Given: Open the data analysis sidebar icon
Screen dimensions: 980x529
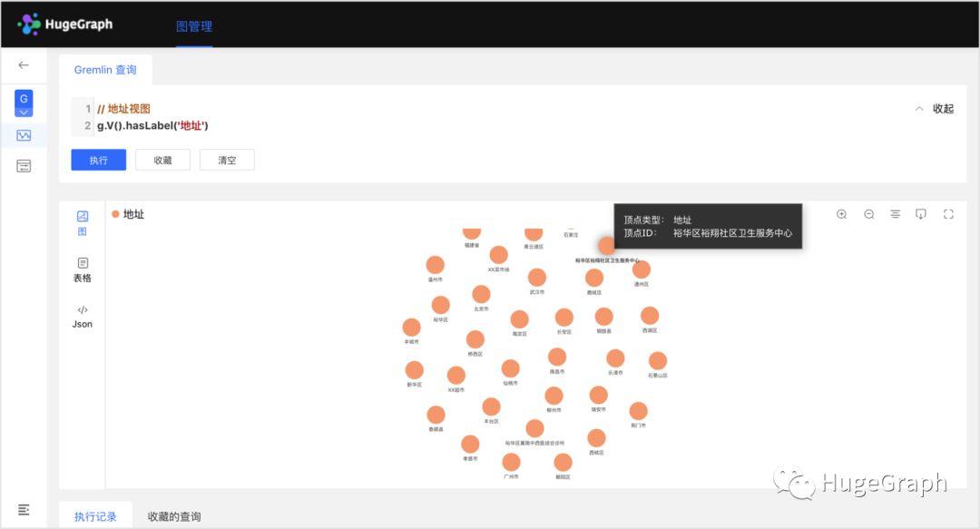Looking at the screenshot, I should pos(24,135).
